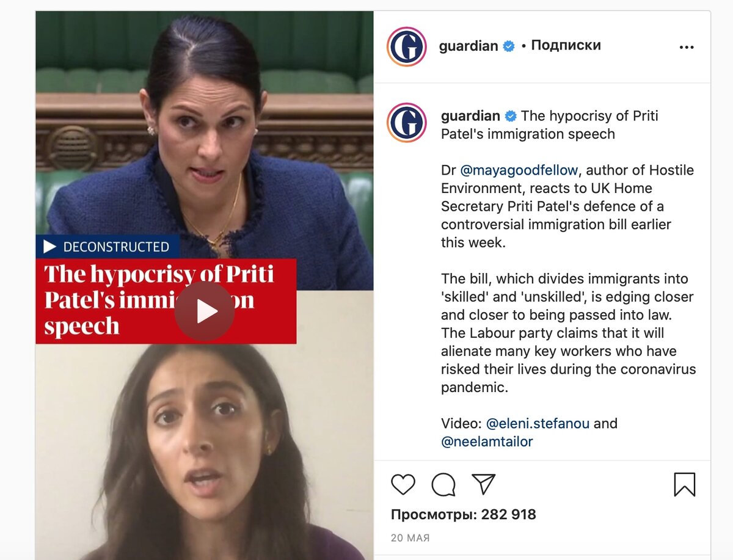This screenshot has width=733, height=560.
Task: Open guardian username in header
Action: (x=469, y=46)
